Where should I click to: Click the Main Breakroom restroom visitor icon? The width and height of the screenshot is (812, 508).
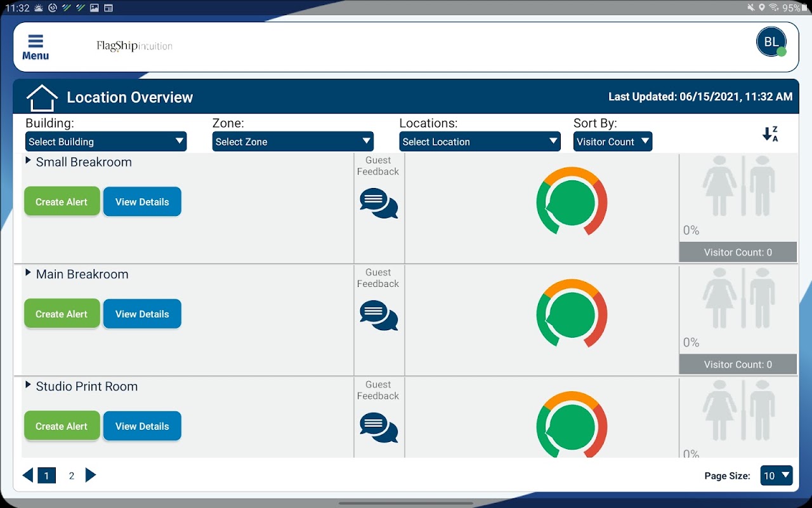pos(739,299)
